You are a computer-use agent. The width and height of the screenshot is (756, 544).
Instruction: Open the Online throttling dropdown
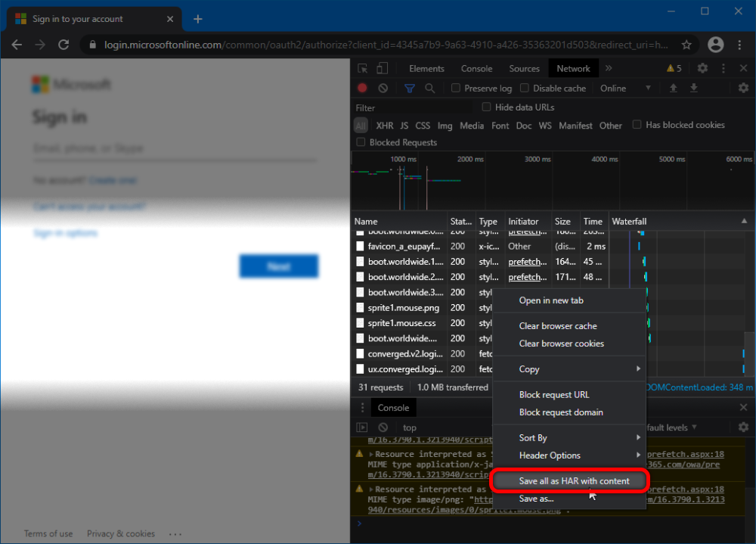625,89
